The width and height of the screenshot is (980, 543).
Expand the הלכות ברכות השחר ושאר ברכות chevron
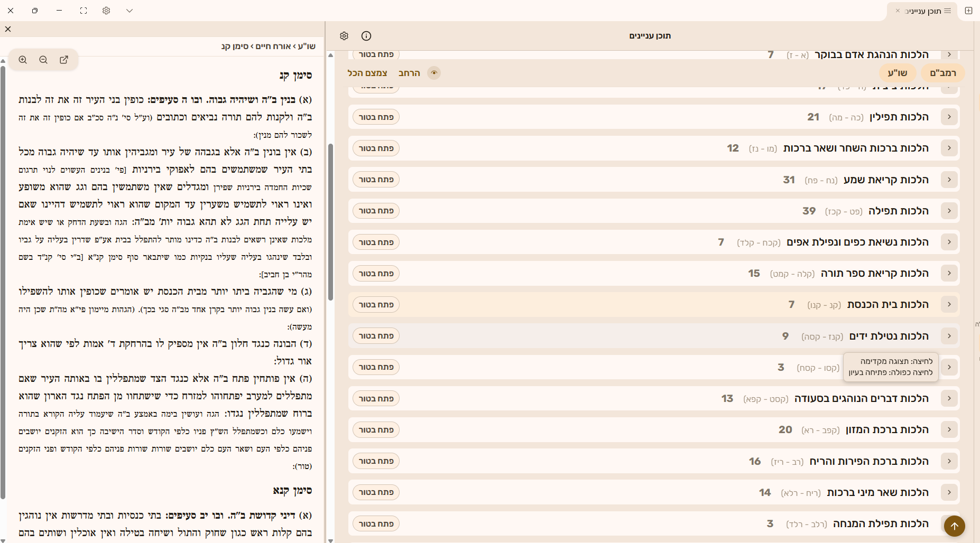[x=949, y=148]
